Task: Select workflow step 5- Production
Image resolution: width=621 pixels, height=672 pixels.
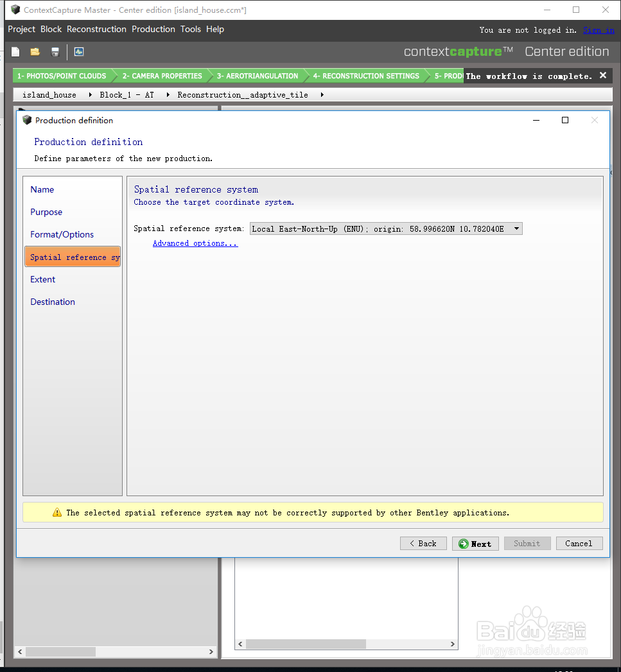Action: (448, 76)
